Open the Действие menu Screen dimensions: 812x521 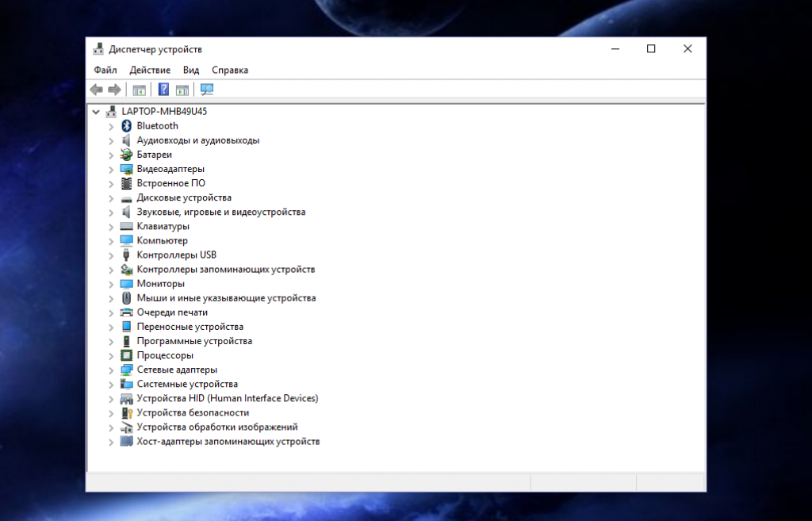(x=150, y=70)
